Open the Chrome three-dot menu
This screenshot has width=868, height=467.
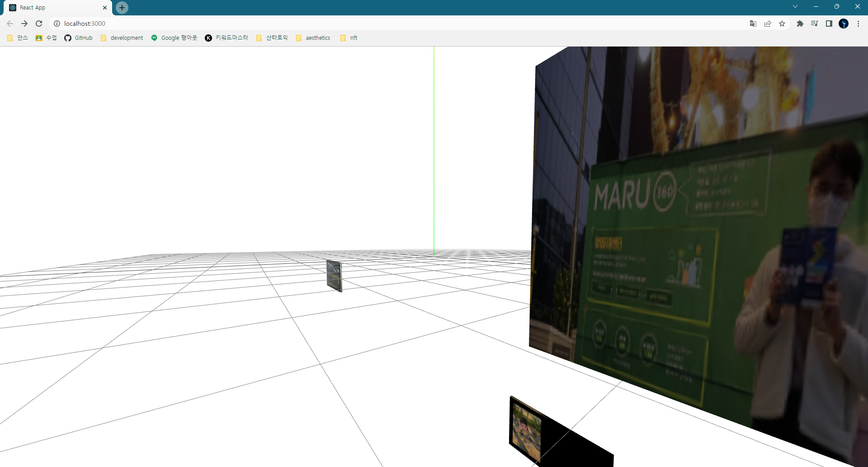pos(858,24)
